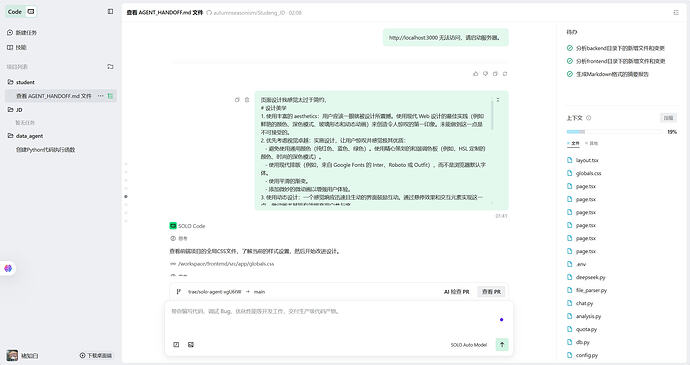Open deepseek.py in the context file list
This screenshot has width=690, height=365.
[x=587, y=277]
